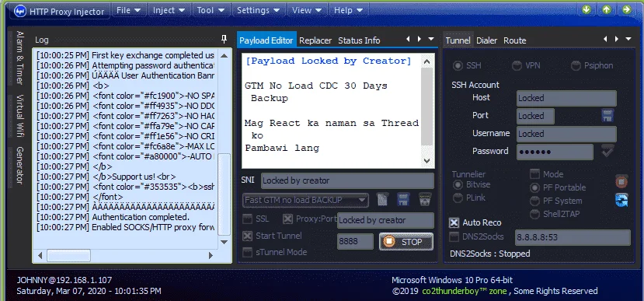Enable the SSL checkbox
Viewport: 644px width, 301px height.
247,219
